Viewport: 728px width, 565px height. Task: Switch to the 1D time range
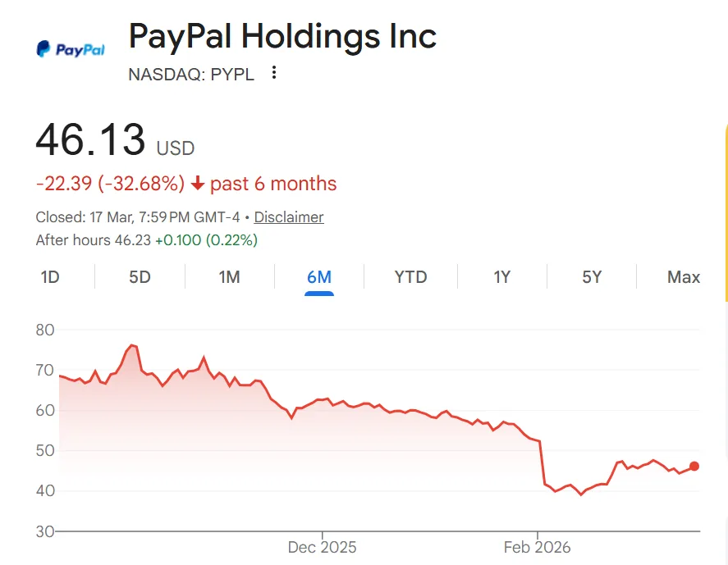tap(50, 277)
